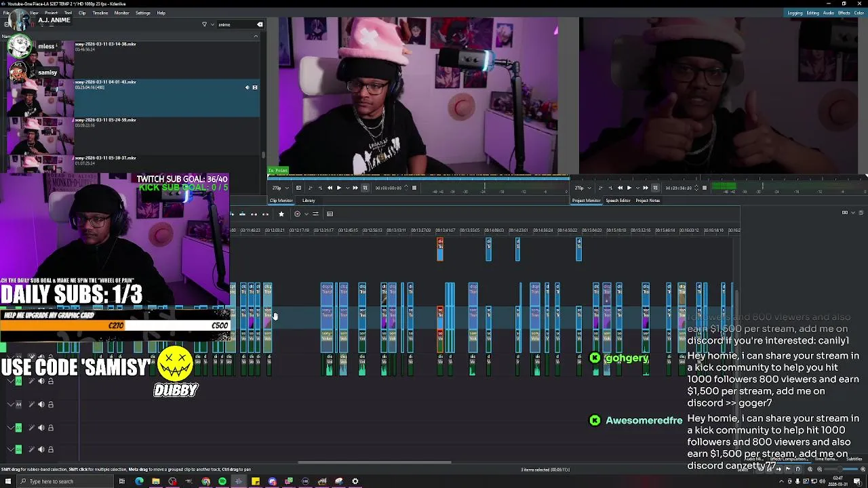Switch to the Color workspace
Screen dimensions: 868x488
[859, 13]
